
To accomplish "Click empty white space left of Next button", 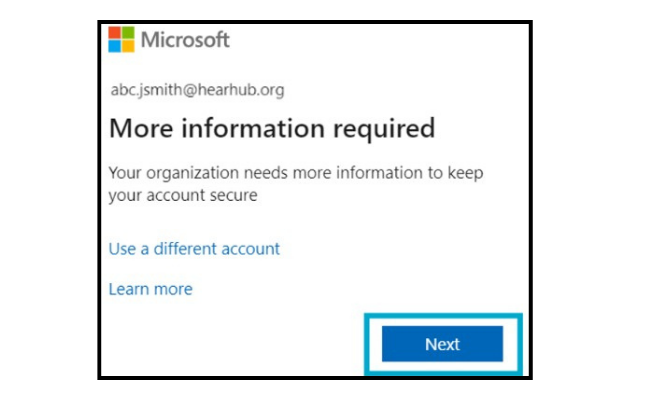I will (232, 344).
